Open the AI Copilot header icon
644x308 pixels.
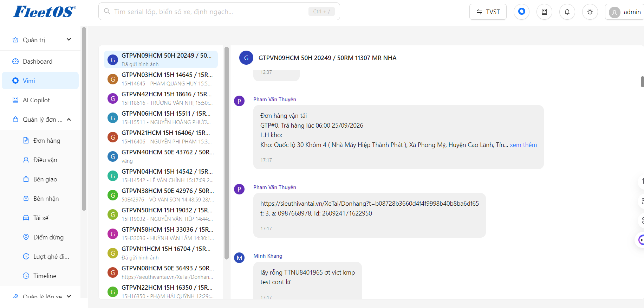(544, 12)
